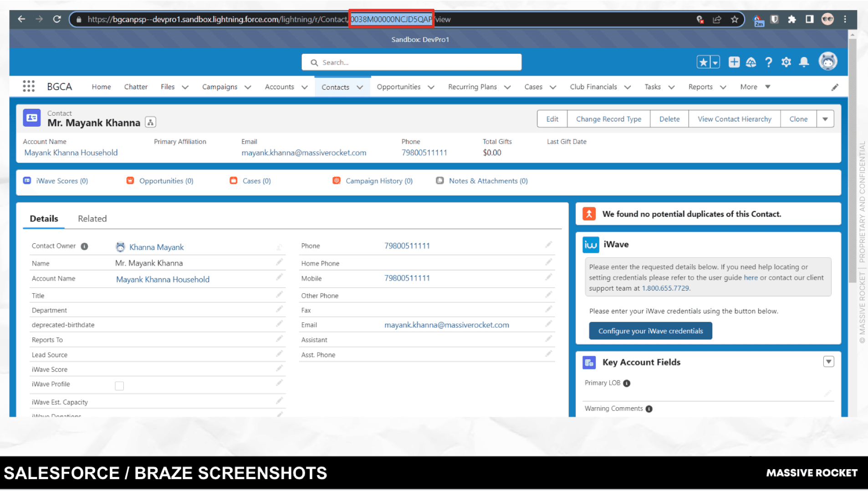This screenshot has width=868, height=491.
Task: Click the Contact Owner info icon
Action: (84, 246)
